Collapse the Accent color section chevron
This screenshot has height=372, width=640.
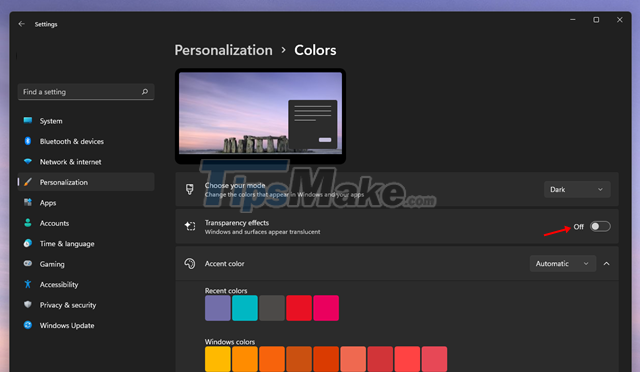click(607, 263)
